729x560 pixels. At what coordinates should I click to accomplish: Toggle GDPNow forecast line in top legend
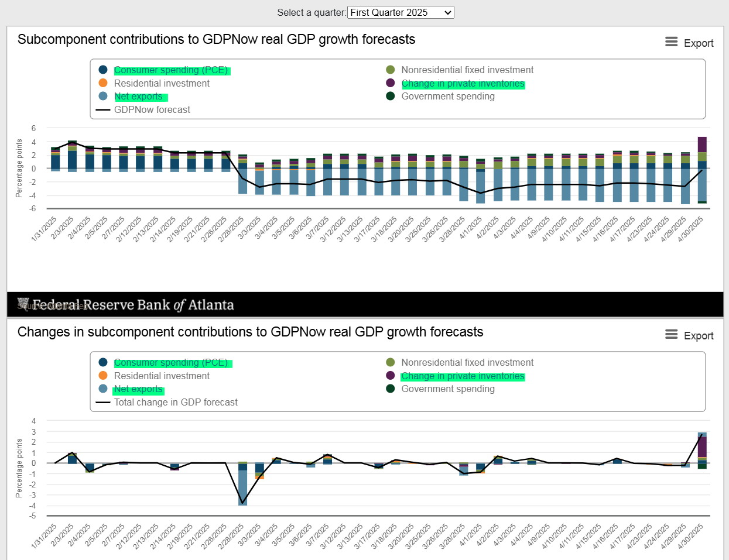152,109
